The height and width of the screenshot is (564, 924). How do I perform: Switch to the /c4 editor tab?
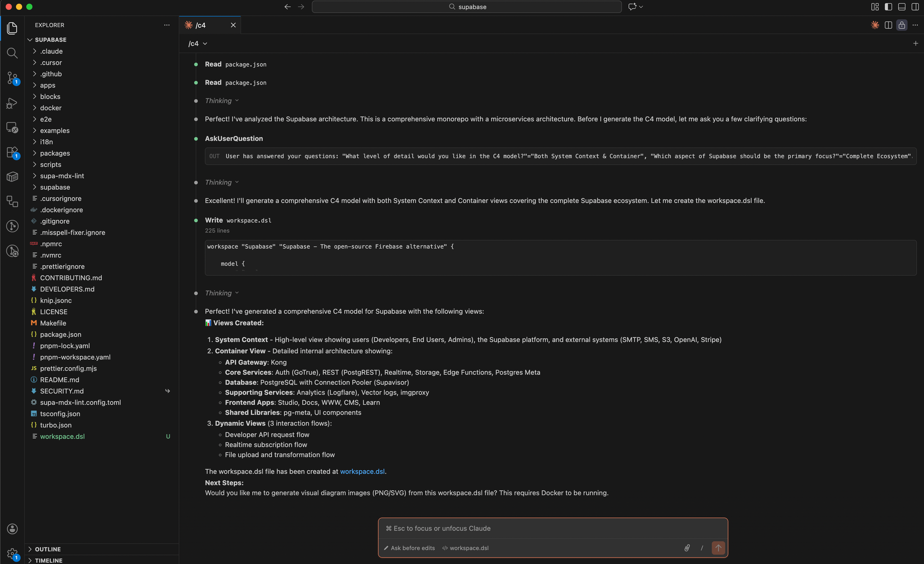pyautogui.click(x=201, y=25)
